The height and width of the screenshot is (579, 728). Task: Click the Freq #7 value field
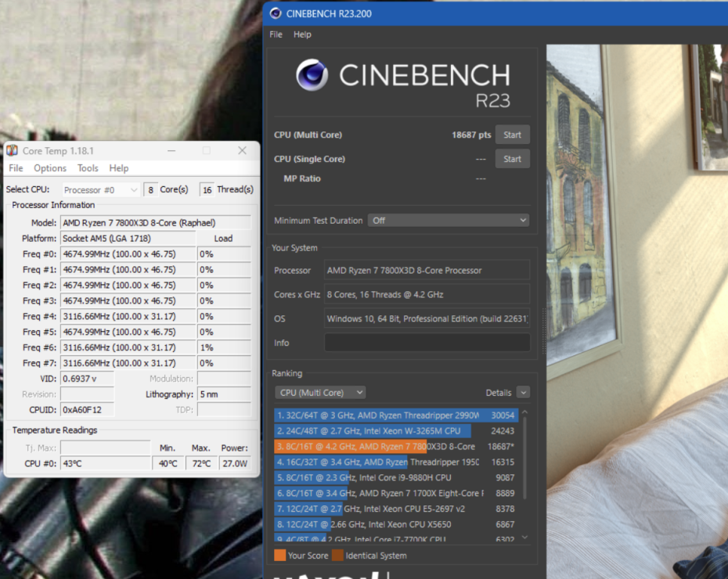click(x=128, y=363)
